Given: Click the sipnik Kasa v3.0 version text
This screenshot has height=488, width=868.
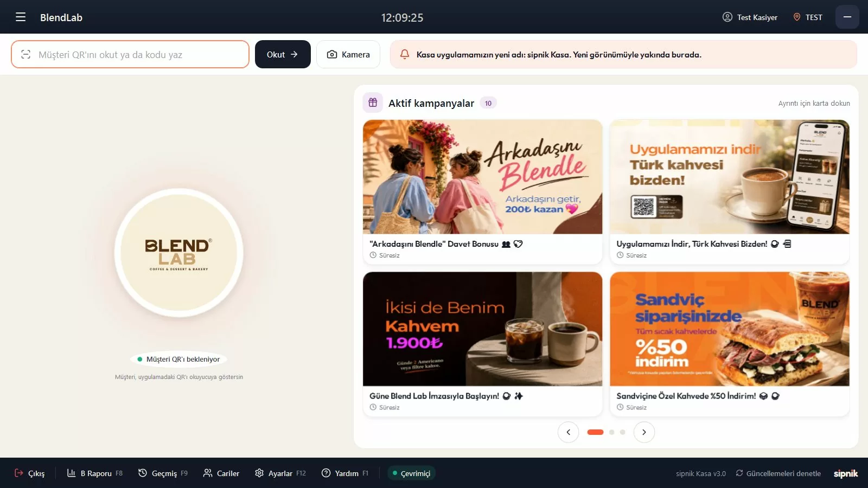Looking at the screenshot, I should [701, 473].
